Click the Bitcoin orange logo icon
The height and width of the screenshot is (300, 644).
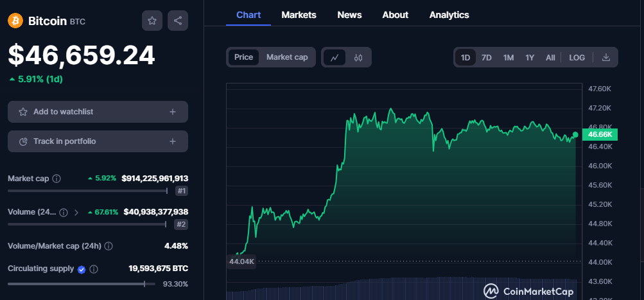tap(15, 21)
